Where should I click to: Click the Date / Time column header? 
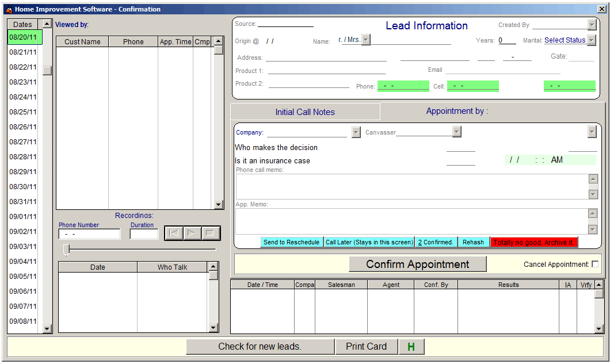point(262,285)
